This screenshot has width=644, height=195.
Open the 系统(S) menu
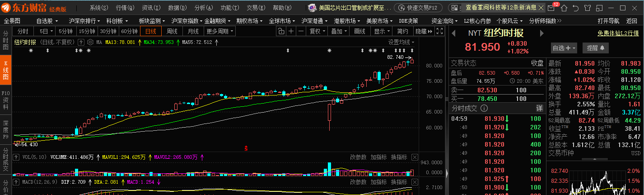[x=99, y=8]
